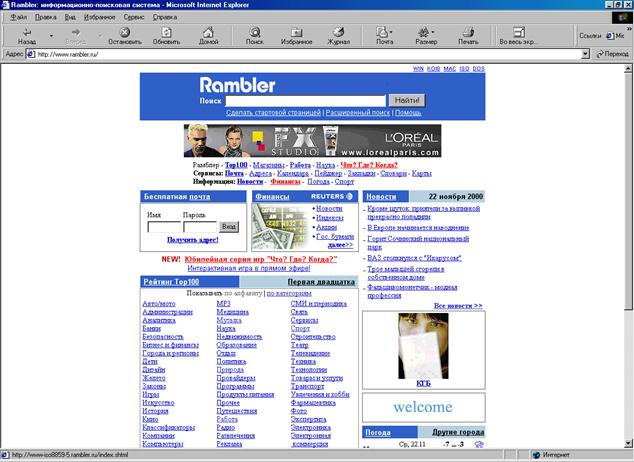Open the Все новости >> link
This screenshot has height=462, width=634.
click(458, 306)
